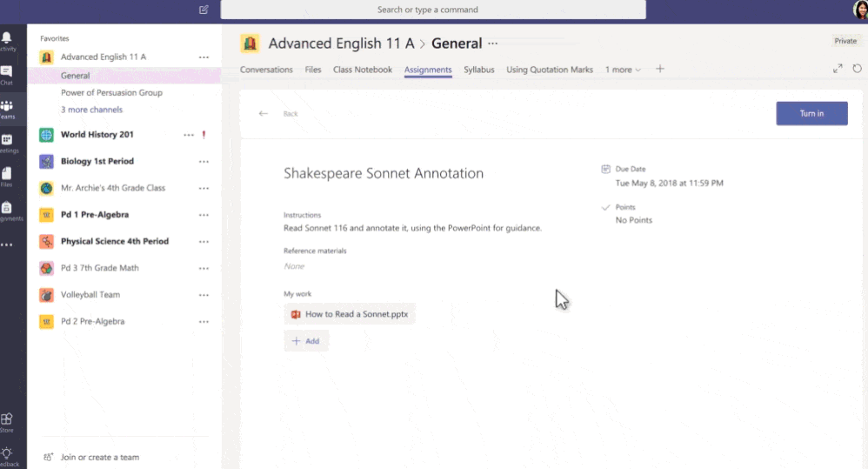Viewport: 868px width, 469px height.
Task: Open General channel options ellipsis in header
Action: coord(492,44)
